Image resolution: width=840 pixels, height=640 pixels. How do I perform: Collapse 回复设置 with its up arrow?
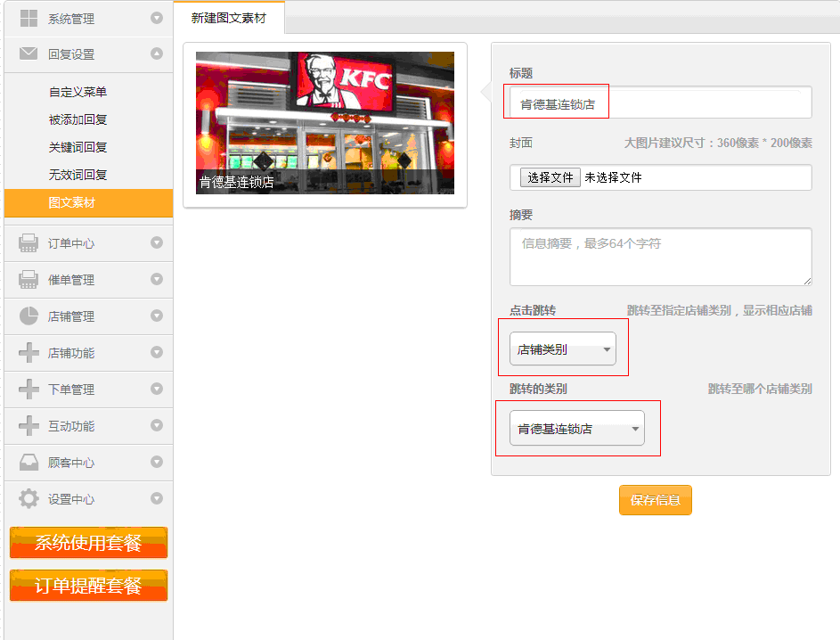(x=157, y=53)
